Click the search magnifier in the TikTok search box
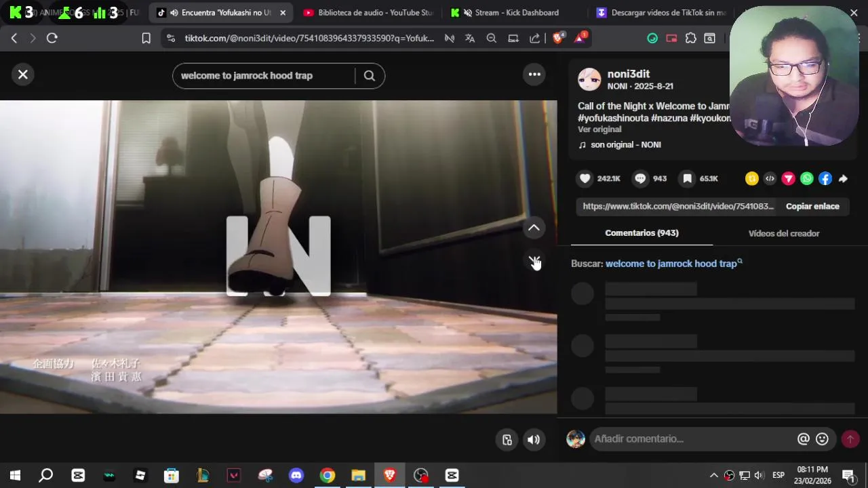 (x=370, y=76)
